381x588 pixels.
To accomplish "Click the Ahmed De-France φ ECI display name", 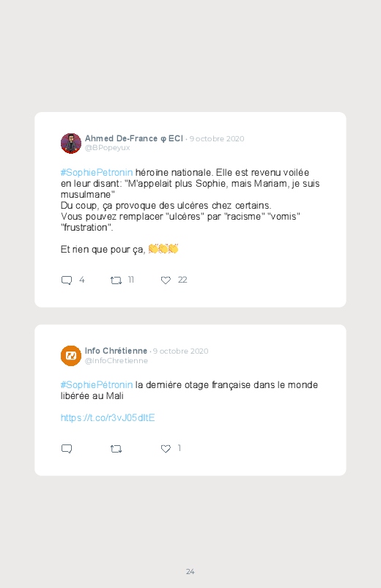I will coord(134,138).
